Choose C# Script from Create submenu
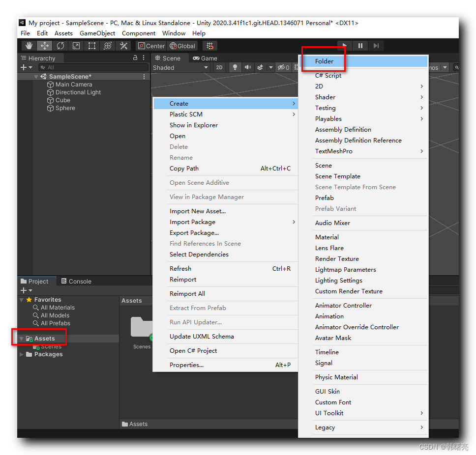The height and width of the screenshot is (455, 476). (x=363, y=76)
